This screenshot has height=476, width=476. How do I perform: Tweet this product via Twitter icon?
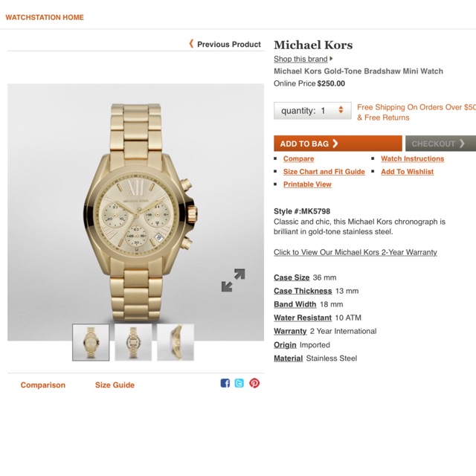point(239,383)
